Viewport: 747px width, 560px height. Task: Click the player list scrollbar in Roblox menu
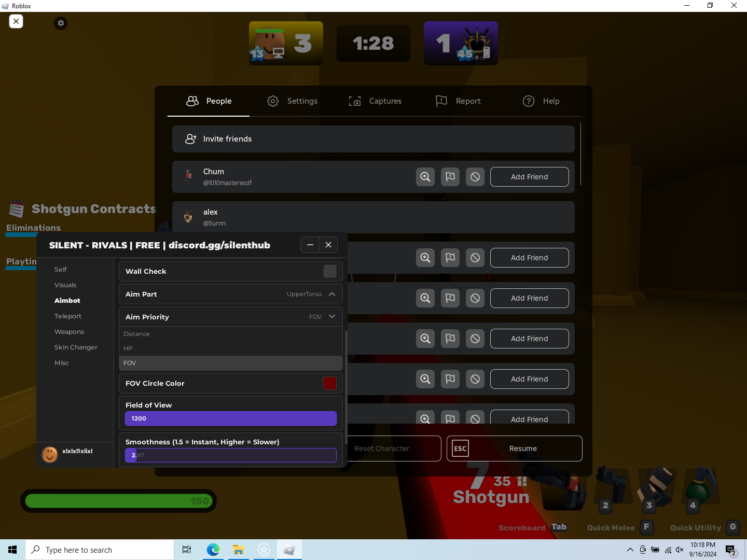(x=580, y=154)
